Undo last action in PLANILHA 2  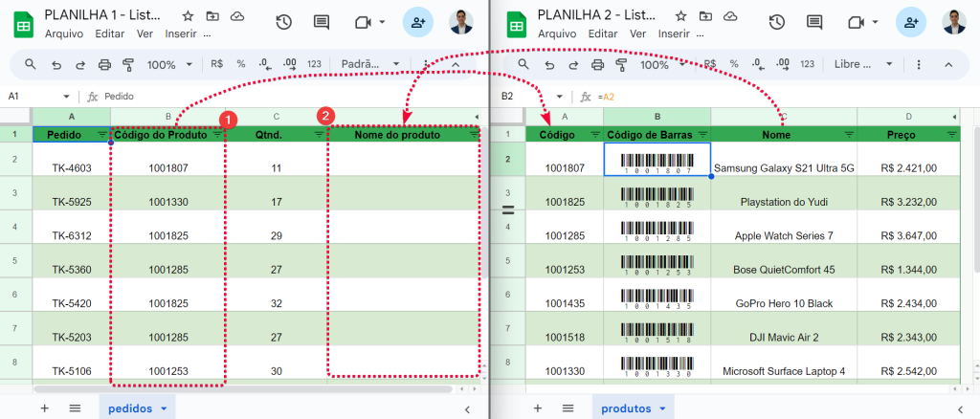click(x=549, y=64)
